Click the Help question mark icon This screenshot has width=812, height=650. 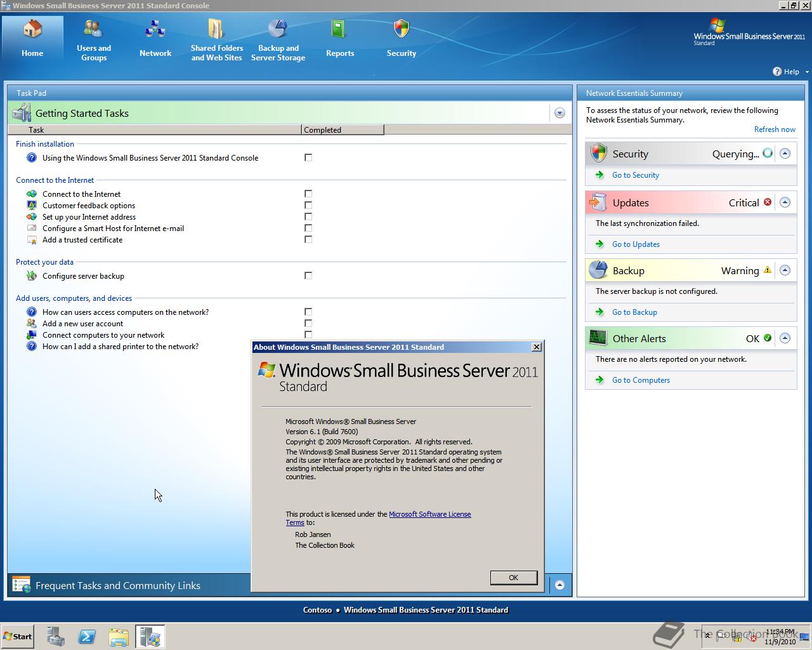point(777,71)
